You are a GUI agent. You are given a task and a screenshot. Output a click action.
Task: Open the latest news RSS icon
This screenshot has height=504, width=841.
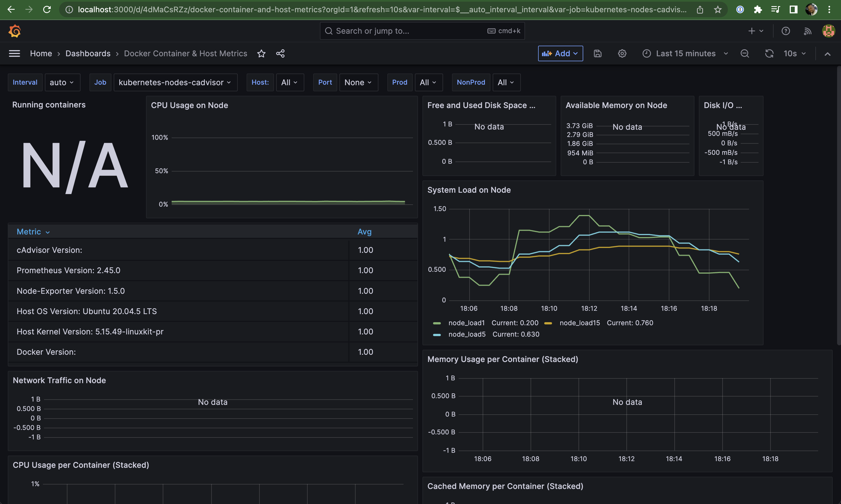click(x=807, y=31)
